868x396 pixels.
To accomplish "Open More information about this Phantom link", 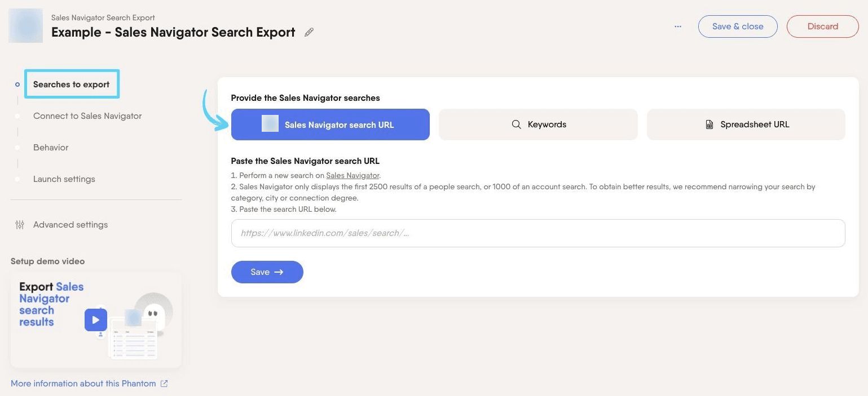I will point(83,384).
